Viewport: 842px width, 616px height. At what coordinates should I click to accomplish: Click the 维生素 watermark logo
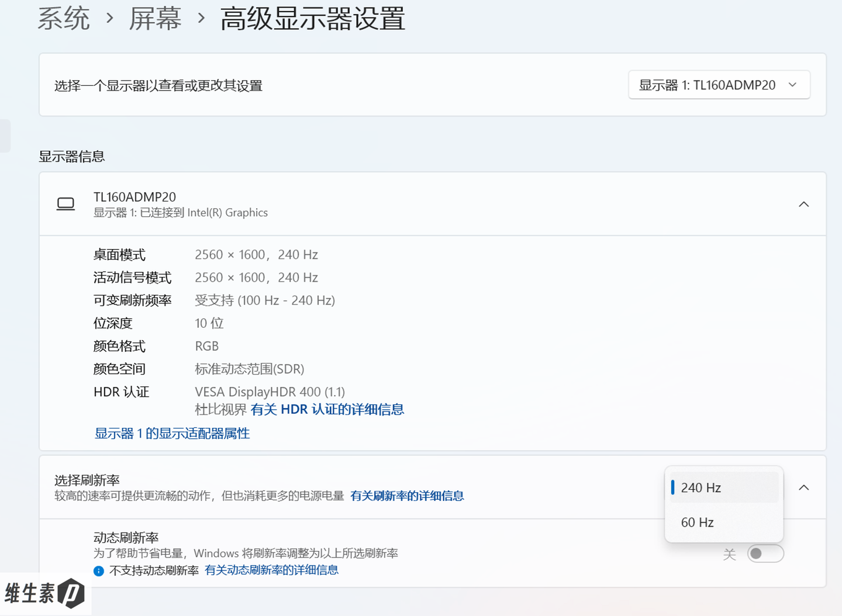tap(45, 594)
